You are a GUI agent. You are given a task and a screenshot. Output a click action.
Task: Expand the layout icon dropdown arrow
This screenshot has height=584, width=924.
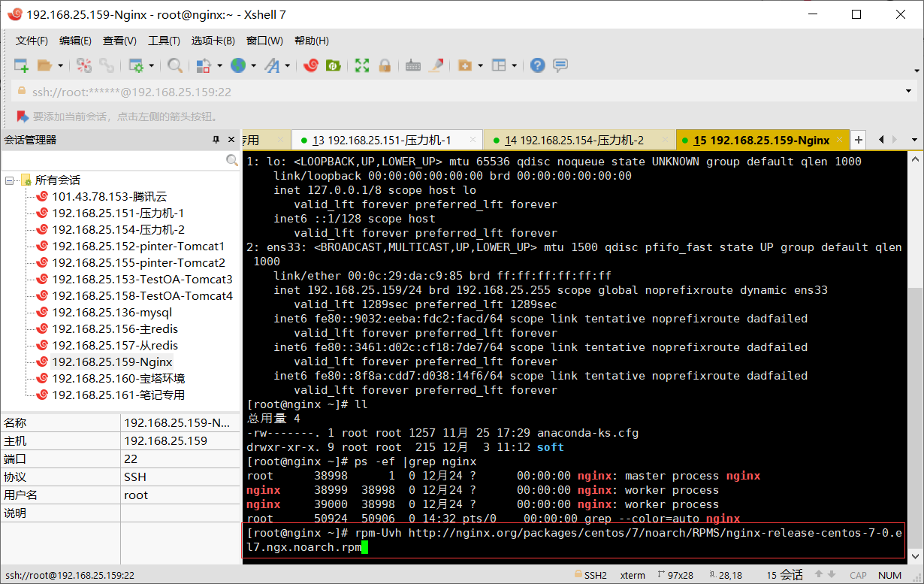click(515, 65)
